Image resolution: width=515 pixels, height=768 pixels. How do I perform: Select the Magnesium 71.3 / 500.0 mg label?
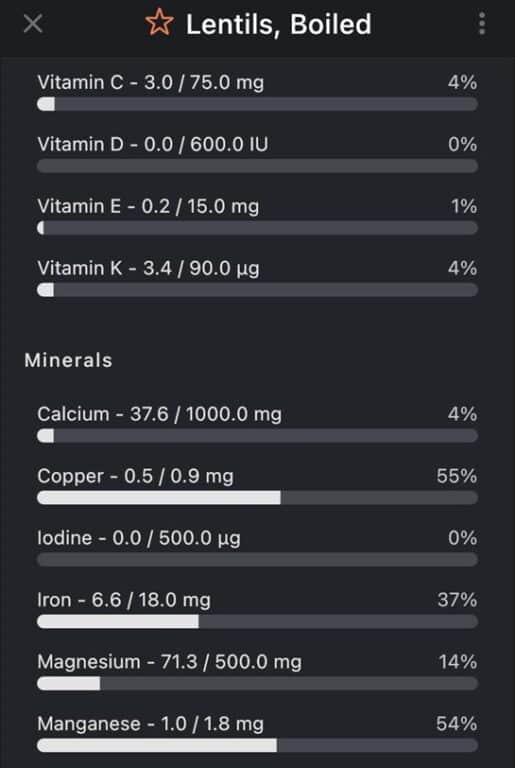(170, 662)
